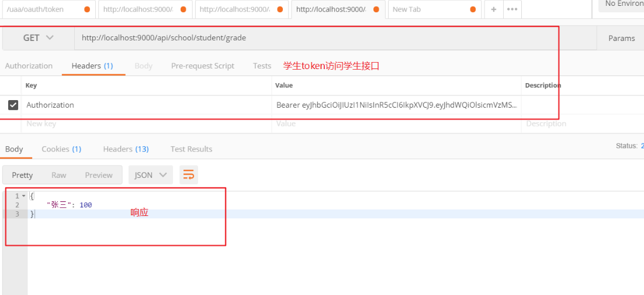This screenshot has height=295, width=644.
Task: Click the unsaved dot on /uaa/oauth/token tab
Action: pyautogui.click(x=87, y=9)
